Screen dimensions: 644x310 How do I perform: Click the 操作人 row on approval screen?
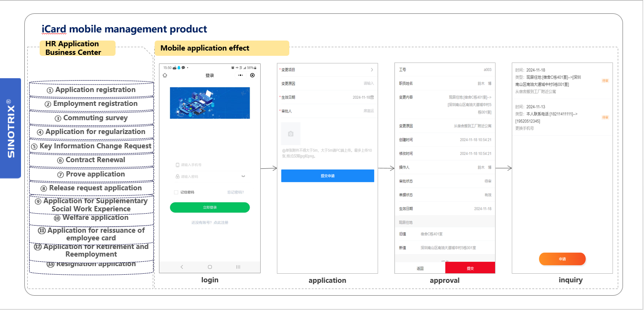(445, 167)
